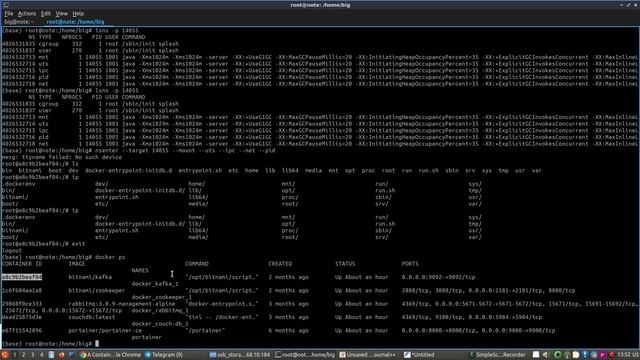Viewport: 640px width, 360px height.
Task: Switch to workspace 2
Action: click(24, 355)
